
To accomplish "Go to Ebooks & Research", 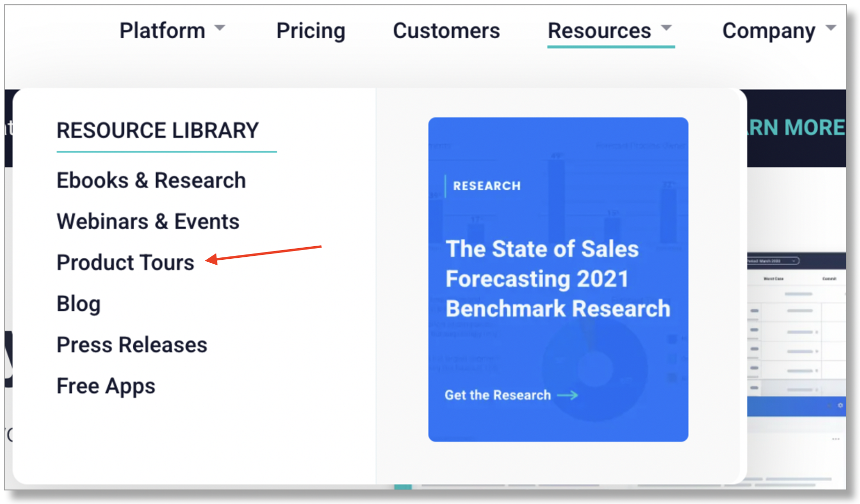I will [x=151, y=181].
